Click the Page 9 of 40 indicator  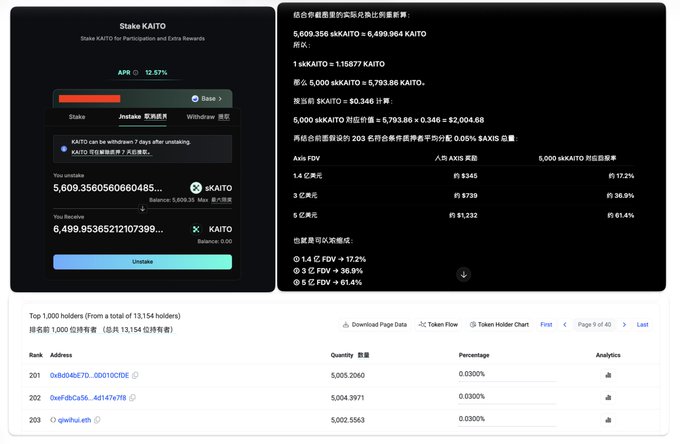click(594, 324)
